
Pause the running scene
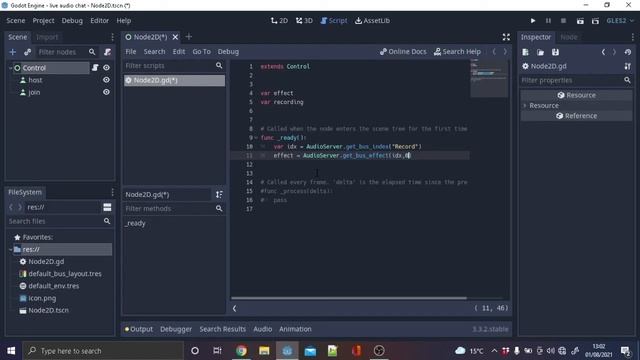click(548, 20)
